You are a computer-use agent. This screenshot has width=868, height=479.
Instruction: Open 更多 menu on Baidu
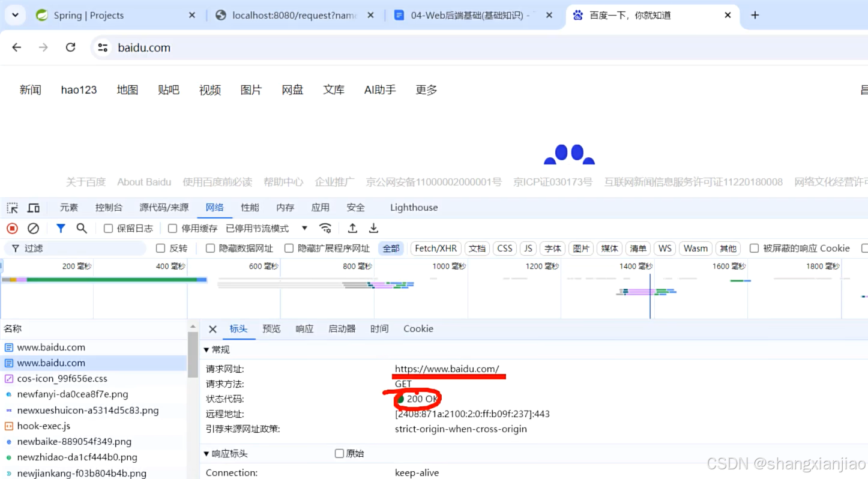(426, 90)
